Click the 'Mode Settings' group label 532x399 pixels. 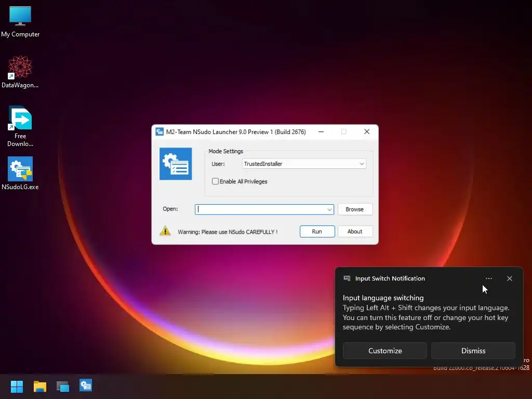[x=225, y=151]
